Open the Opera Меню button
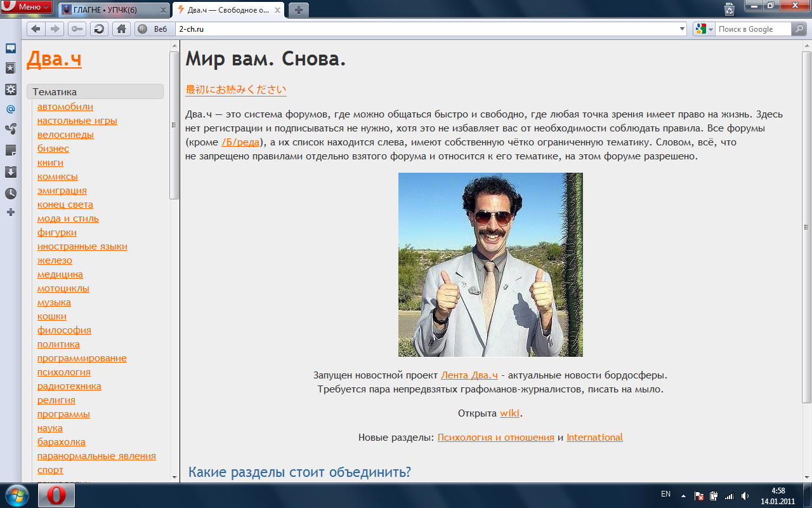The width and height of the screenshot is (812, 508). pyautogui.click(x=27, y=7)
